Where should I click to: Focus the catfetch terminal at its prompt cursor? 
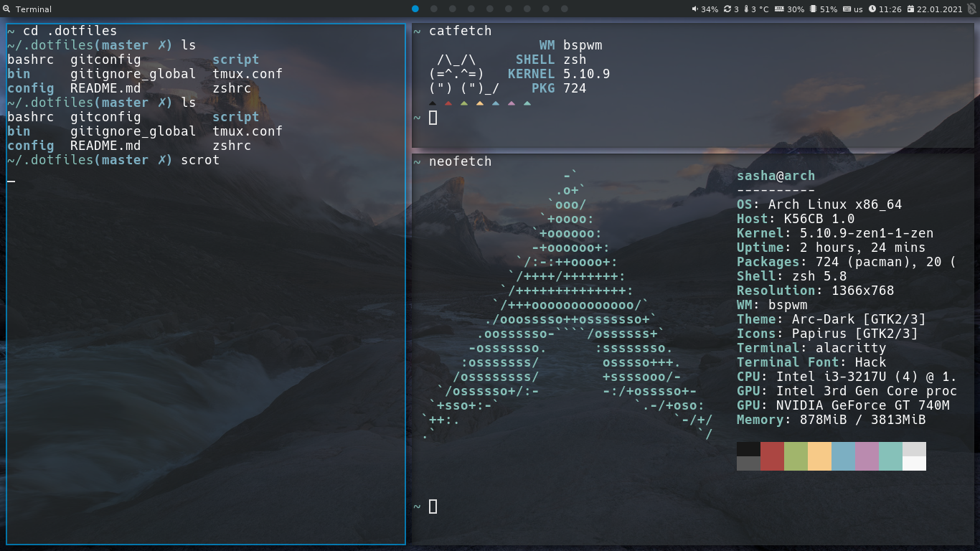433,118
